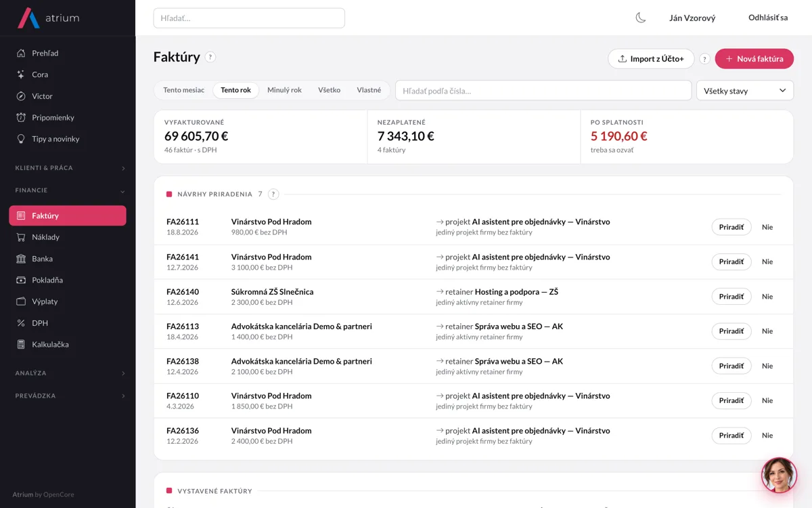Image resolution: width=812 pixels, height=508 pixels.
Task: Switch to the Minulý rok tab
Action: pyautogui.click(x=284, y=90)
